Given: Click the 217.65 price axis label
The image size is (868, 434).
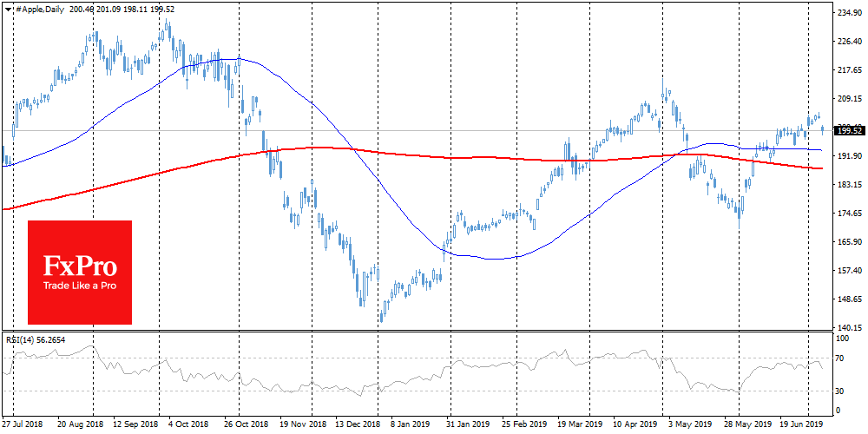Looking at the screenshot, I should point(849,70).
